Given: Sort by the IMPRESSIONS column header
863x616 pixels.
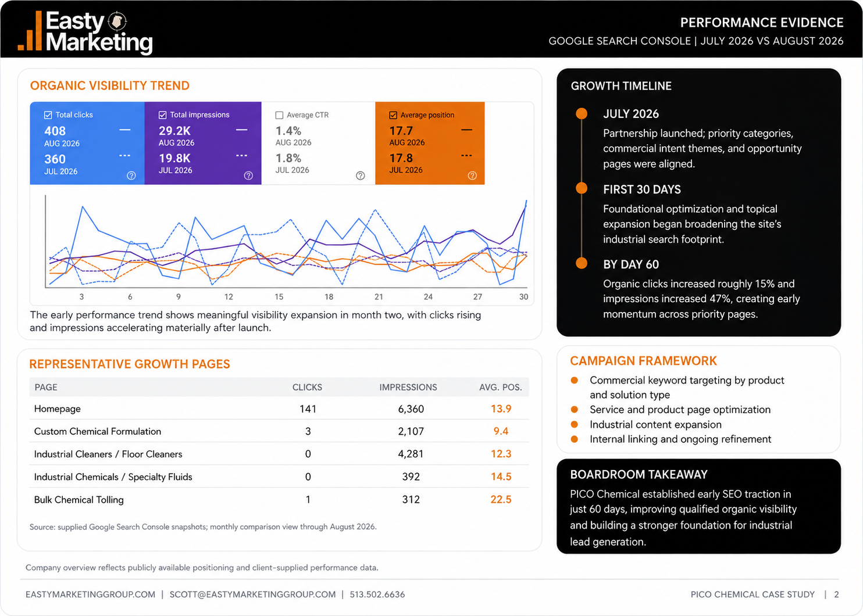Looking at the screenshot, I should click(x=408, y=387).
